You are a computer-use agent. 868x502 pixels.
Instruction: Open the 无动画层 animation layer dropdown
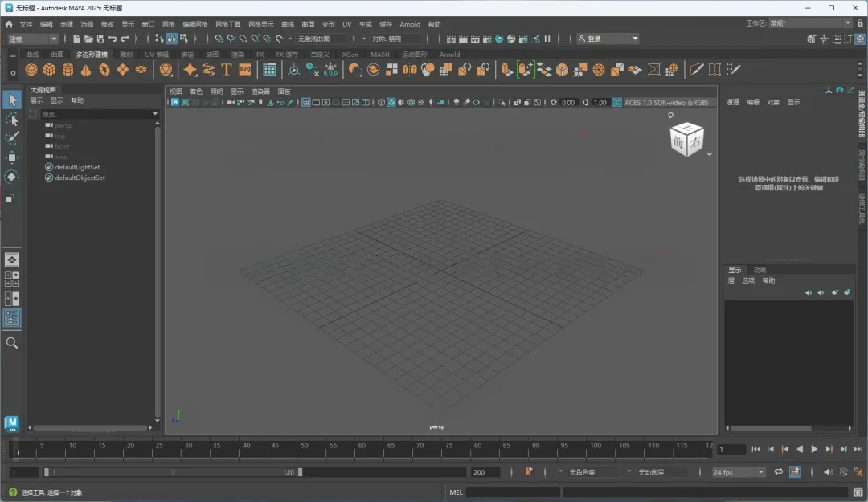click(661, 472)
